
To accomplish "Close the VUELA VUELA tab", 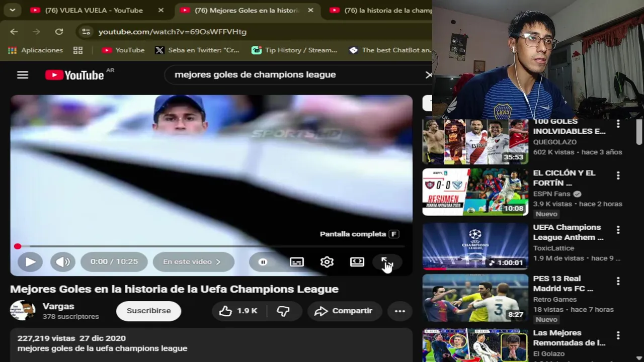I will click(160, 10).
